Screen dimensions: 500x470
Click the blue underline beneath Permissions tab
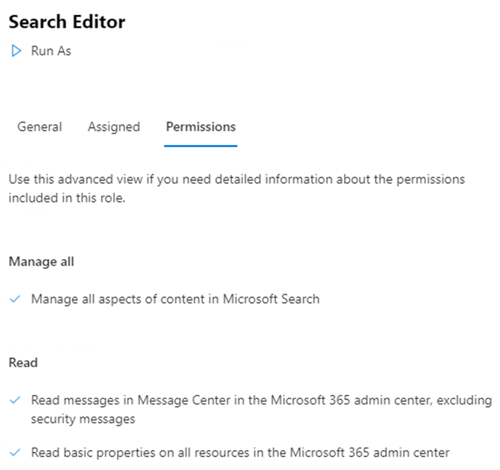[201, 146]
